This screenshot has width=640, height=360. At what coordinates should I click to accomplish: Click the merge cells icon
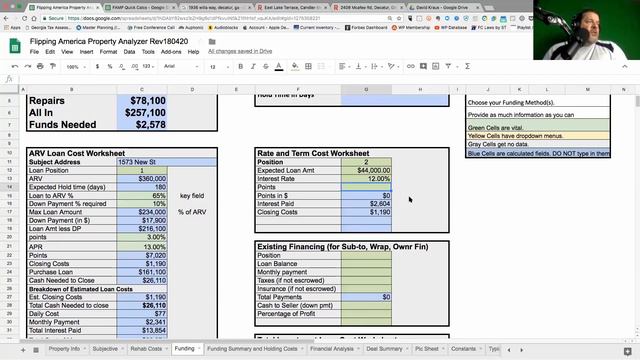321,66
